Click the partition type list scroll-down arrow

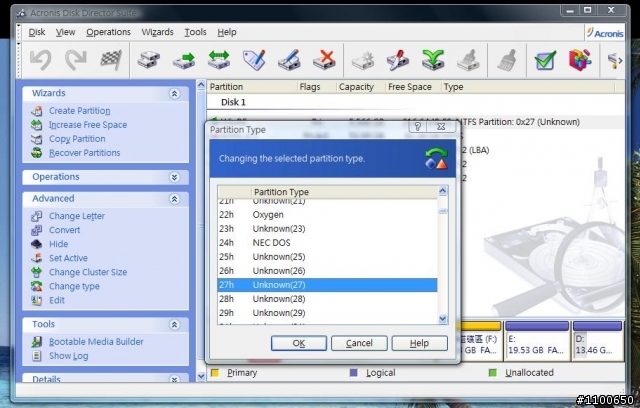[x=442, y=319]
